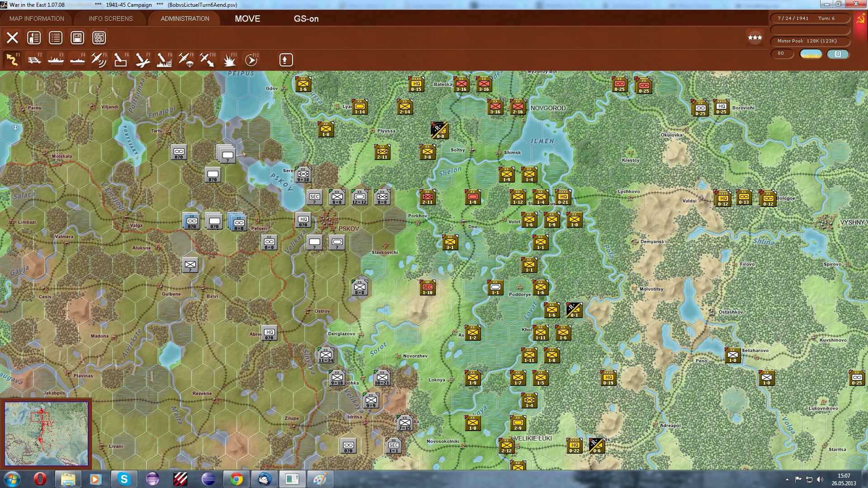The image size is (868, 488).
Task: Select the F9 air transport mode icon
Action: click(186, 60)
